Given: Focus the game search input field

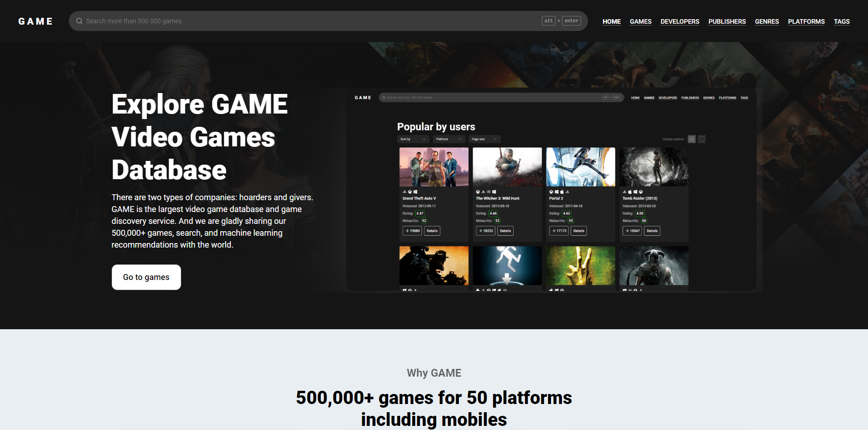Looking at the screenshot, I should 310,21.
